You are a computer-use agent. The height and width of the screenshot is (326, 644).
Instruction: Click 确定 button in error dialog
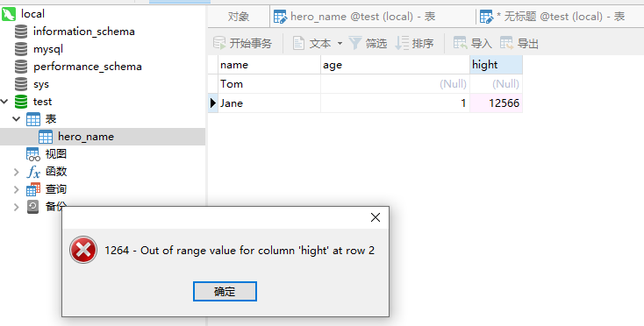[x=225, y=291]
